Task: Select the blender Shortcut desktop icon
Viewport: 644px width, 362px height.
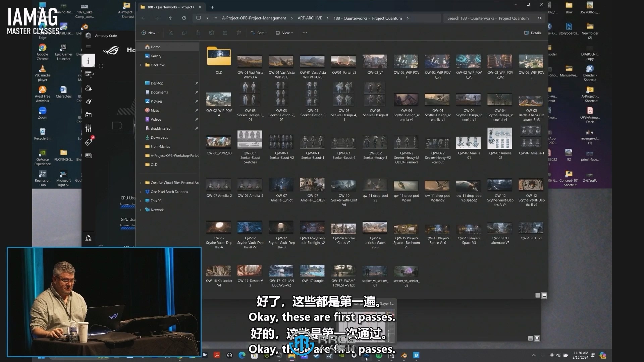Action: click(x=590, y=73)
